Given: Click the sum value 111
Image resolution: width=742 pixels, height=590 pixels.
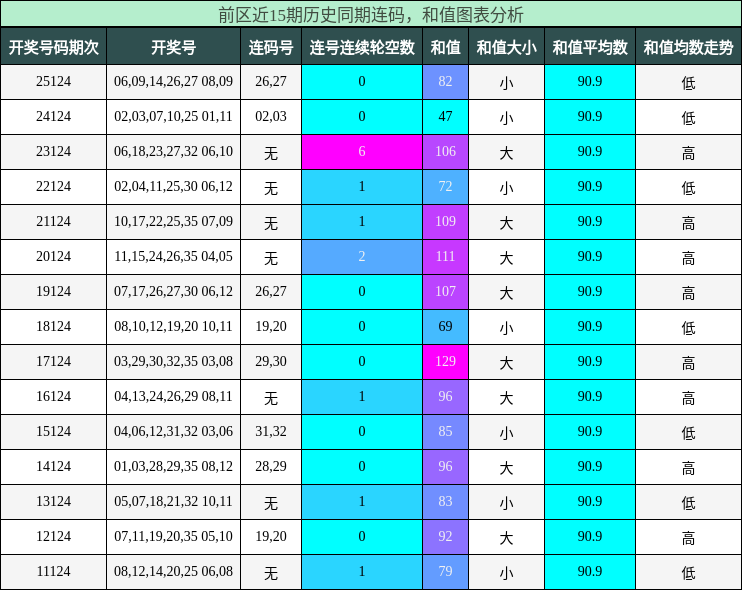Looking at the screenshot, I should click(x=445, y=256).
